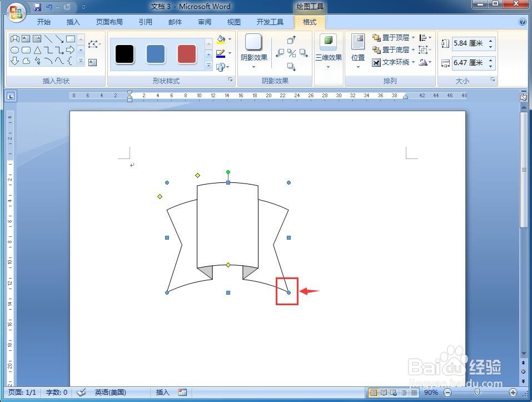Switch to Full Screen Reading view

(384, 393)
